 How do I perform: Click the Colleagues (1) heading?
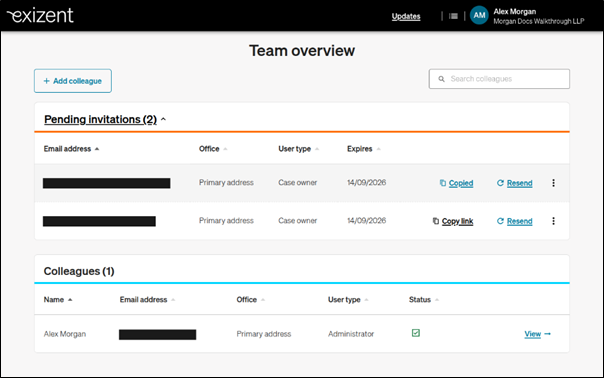click(79, 271)
